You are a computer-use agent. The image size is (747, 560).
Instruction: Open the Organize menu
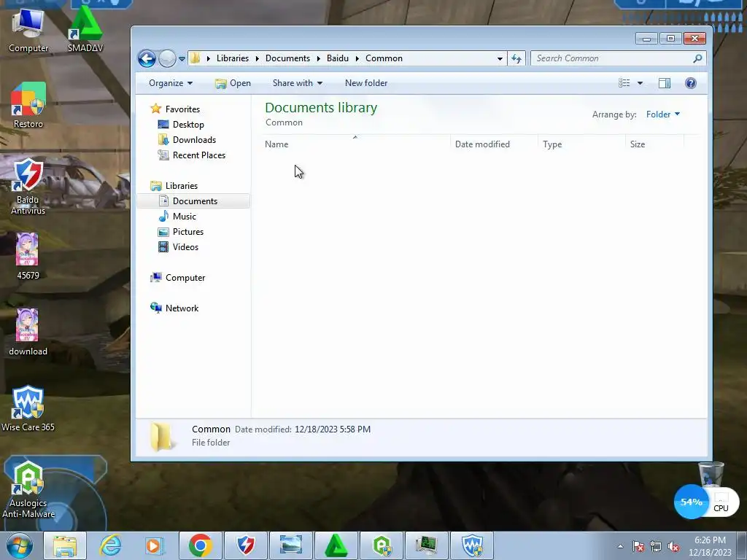point(171,83)
